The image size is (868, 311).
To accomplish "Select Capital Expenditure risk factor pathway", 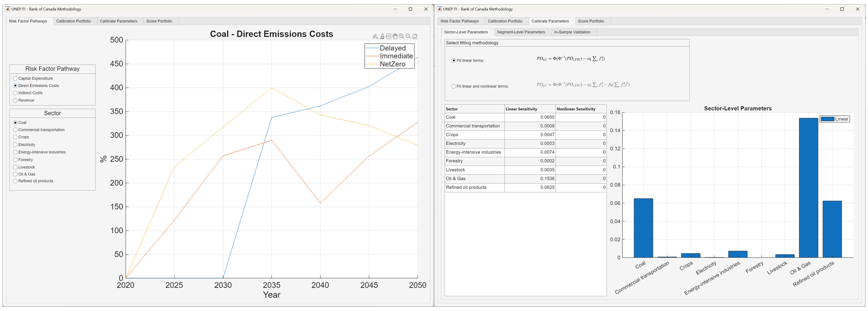I will (x=16, y=78).
